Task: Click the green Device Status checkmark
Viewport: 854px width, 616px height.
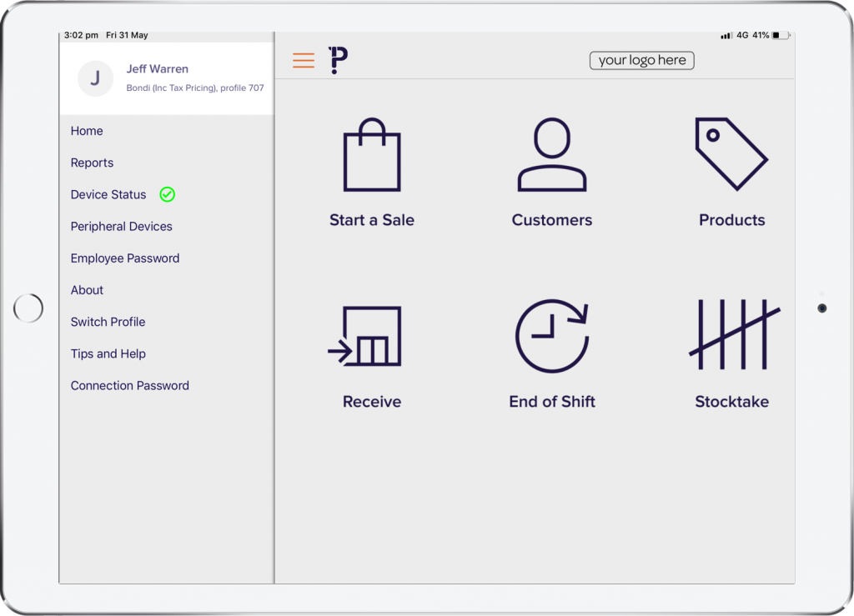Action: (167, 194)
